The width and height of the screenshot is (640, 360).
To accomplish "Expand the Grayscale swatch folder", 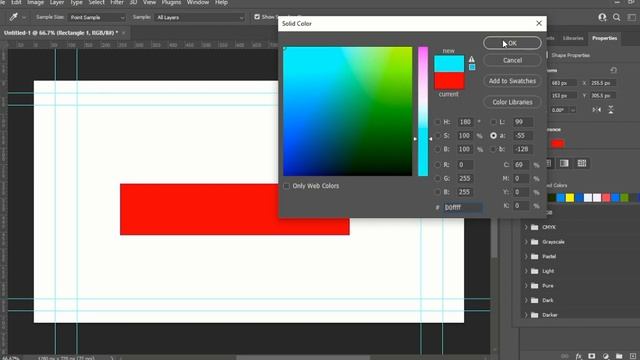I will (526, 242).
